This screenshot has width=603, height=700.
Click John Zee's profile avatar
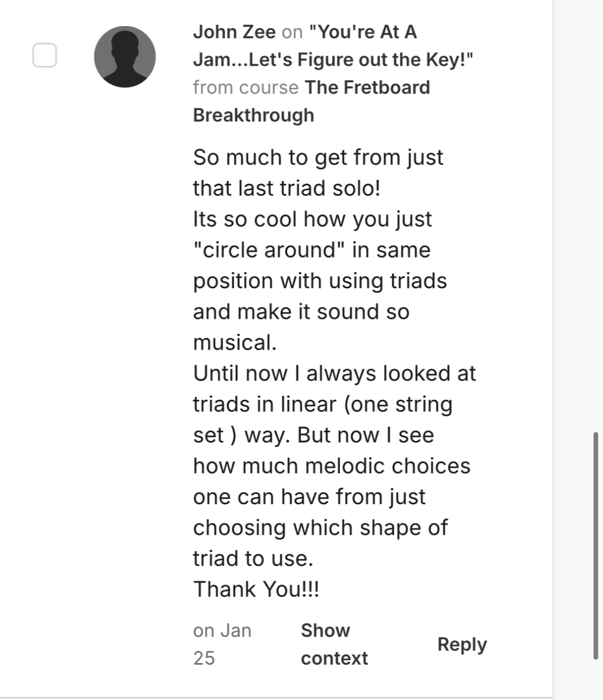[x=125, y=57]
